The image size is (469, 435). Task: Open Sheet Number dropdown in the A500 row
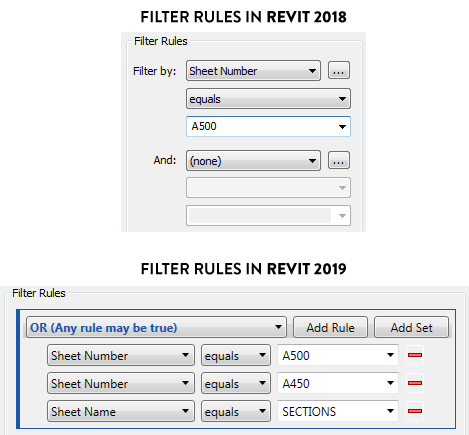click(121, 355)
